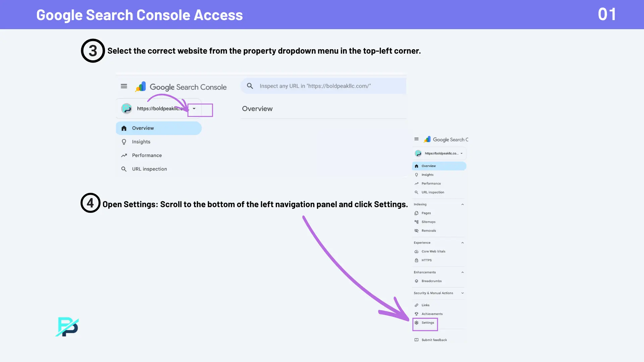
Task: Click URL inspection magnifier icon in small sidebar
Action: [x=416, y=192]
